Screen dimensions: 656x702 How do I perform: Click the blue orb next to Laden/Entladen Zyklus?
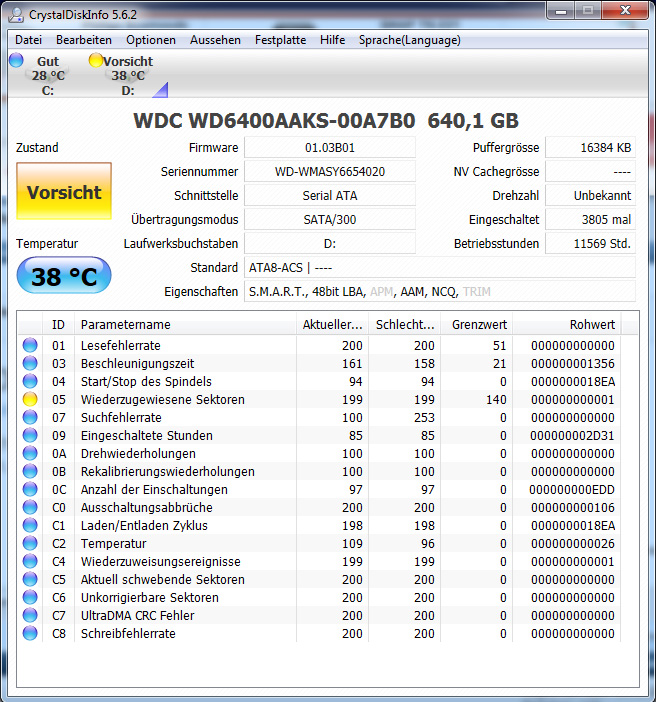[30, 525]
